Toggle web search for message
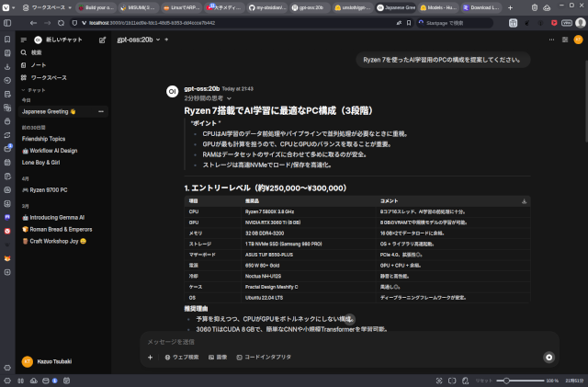The height and width of the screenshot is (387, 588). tap(182, 357)
